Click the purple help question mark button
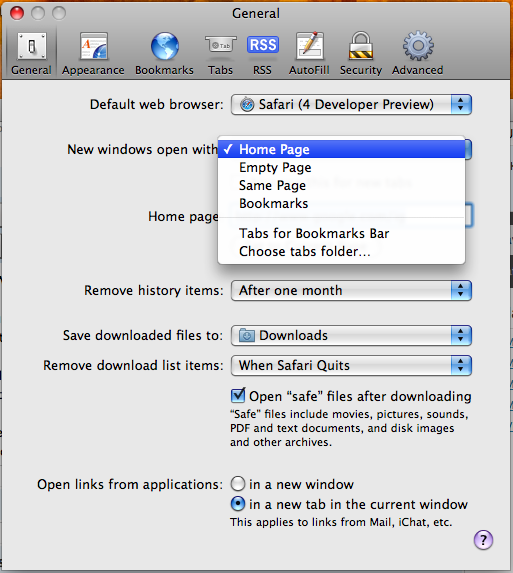 tap(483, 540)
